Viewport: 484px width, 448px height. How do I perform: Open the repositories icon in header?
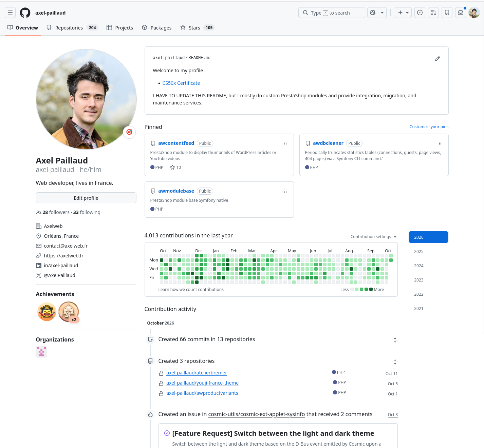pyautogui.click(x=447, y=13)
